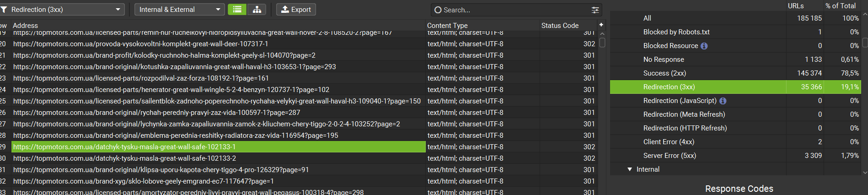Select the Server Error (5xx) row

pos(670,156)
